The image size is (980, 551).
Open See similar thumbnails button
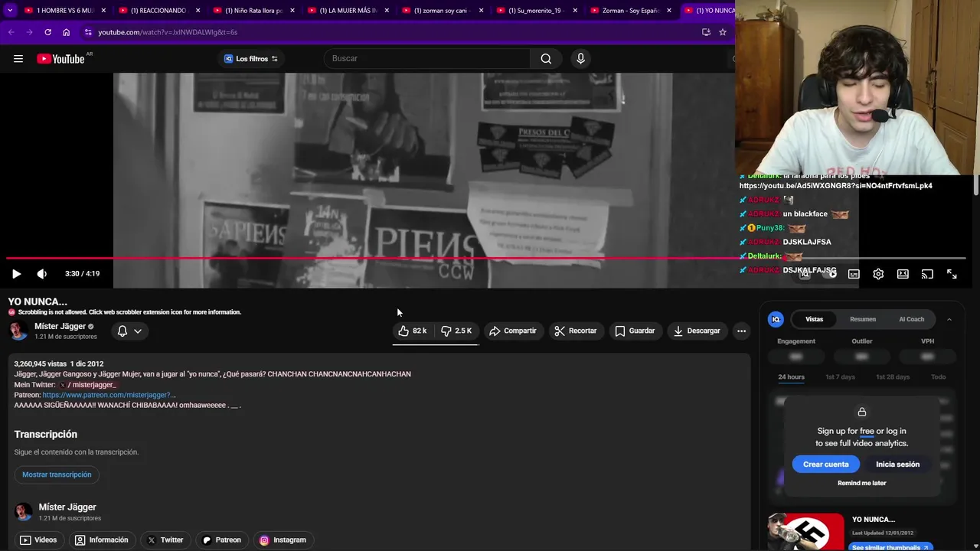click(x=890, y=547)
